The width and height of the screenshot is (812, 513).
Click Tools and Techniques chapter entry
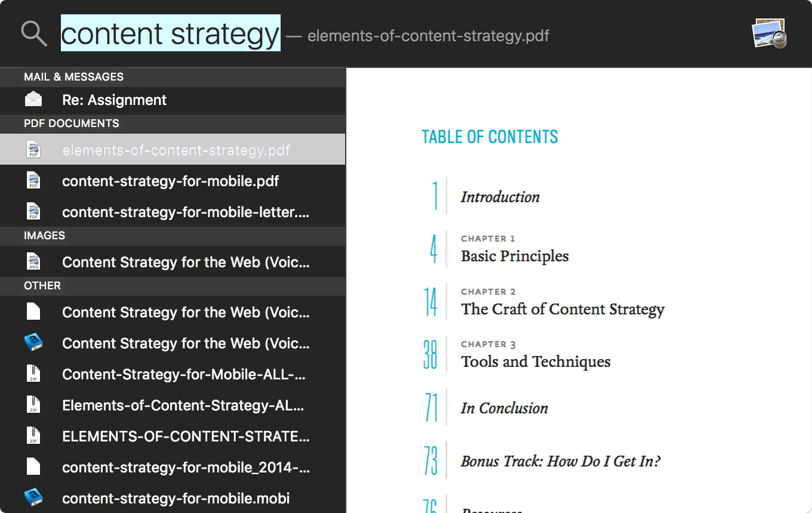[536, 361]
